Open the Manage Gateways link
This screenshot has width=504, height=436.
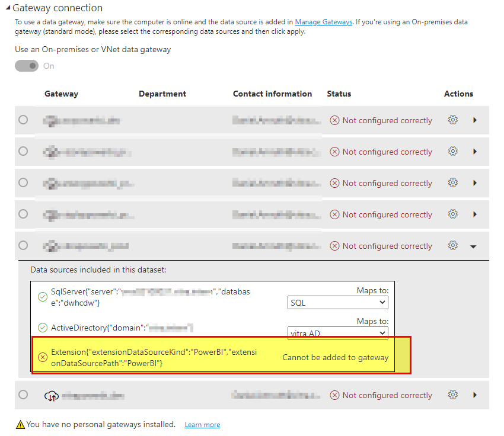tap(323, 22)
